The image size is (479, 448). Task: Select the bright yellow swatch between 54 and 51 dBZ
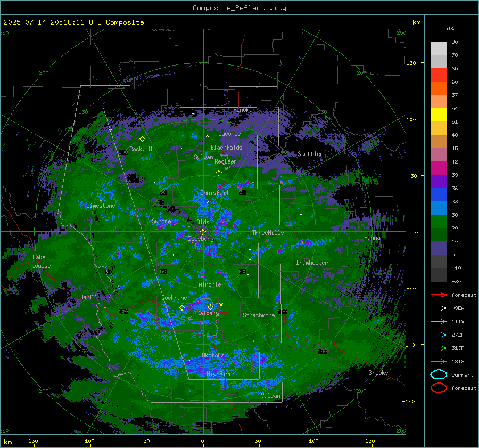click(439, 115)
